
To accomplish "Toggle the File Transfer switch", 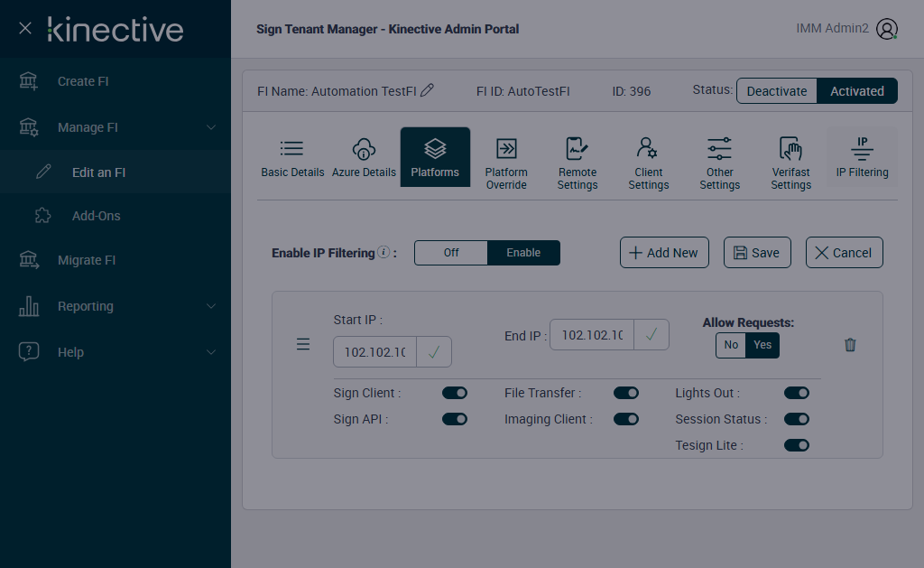I will pyautogui.click(x=626, y=393).
